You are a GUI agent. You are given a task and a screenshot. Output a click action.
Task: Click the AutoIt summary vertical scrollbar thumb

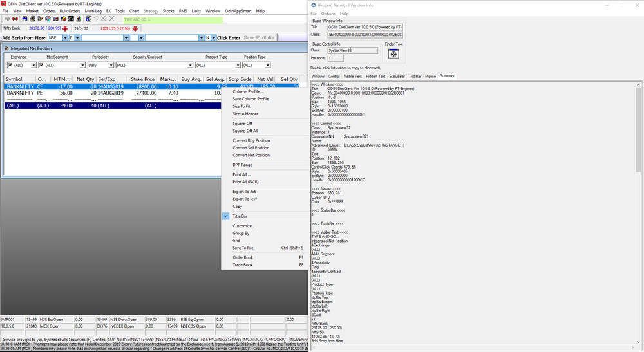638,130
